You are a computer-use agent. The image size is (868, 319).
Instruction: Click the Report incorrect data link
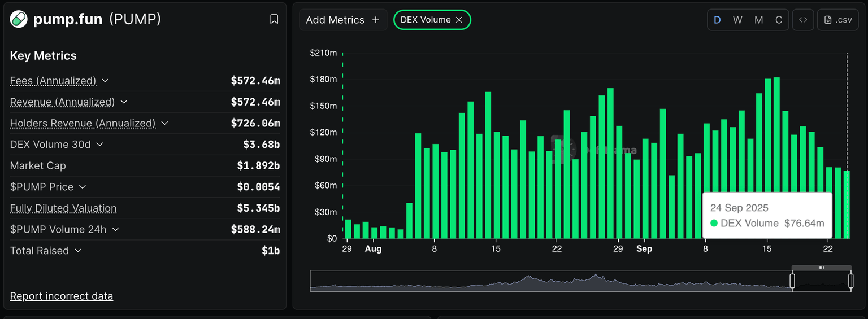[x=62, y=296]
